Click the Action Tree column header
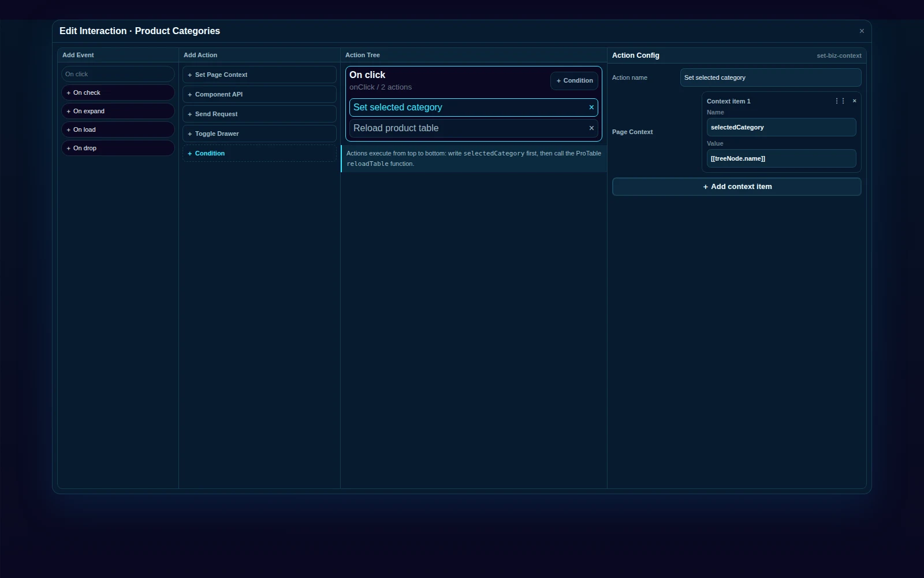924x578 pixels. [x=363, y=55]
